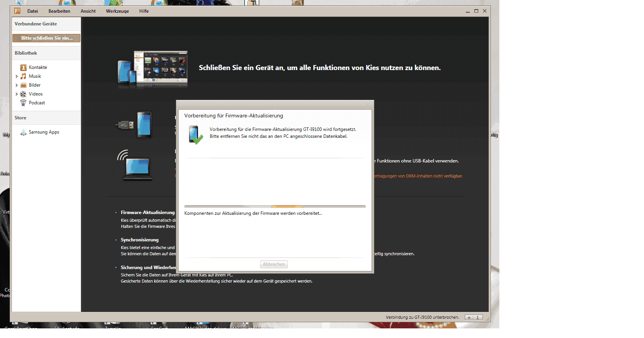Expand the Bilder tree node
The height and width of the screenshot is (338, 644).
pyautogui.click(x=17, y=85)
